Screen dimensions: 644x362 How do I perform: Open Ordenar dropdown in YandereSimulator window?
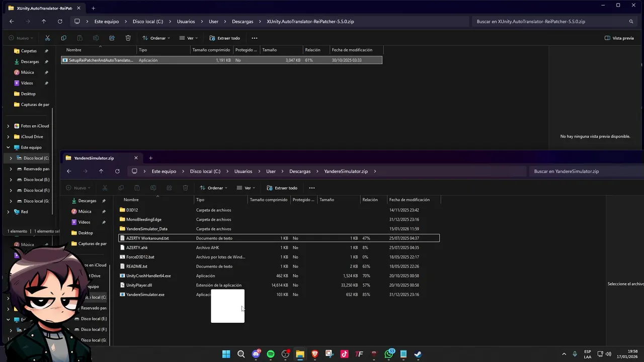pos(213,188)
